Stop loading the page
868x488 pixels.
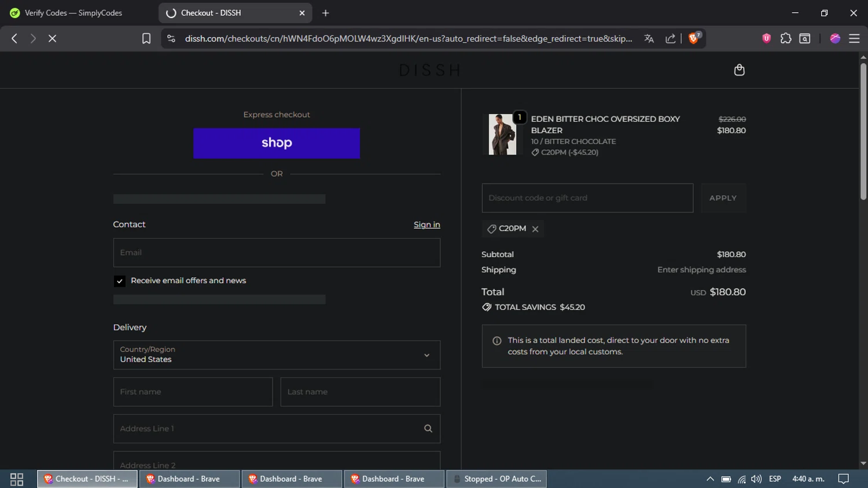pos(52,38)
